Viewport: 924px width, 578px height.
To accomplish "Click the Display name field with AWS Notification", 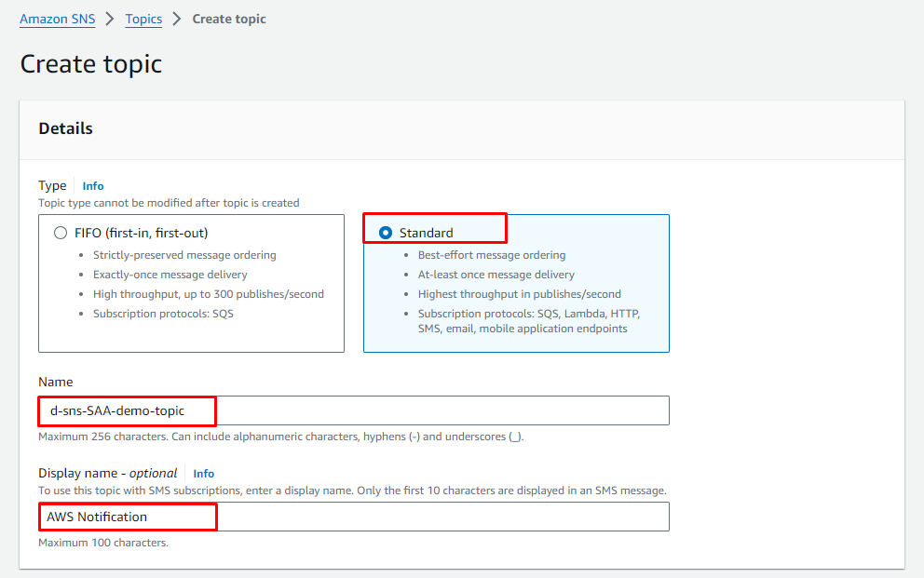I will pyautogui.click(x=354, y=517).
